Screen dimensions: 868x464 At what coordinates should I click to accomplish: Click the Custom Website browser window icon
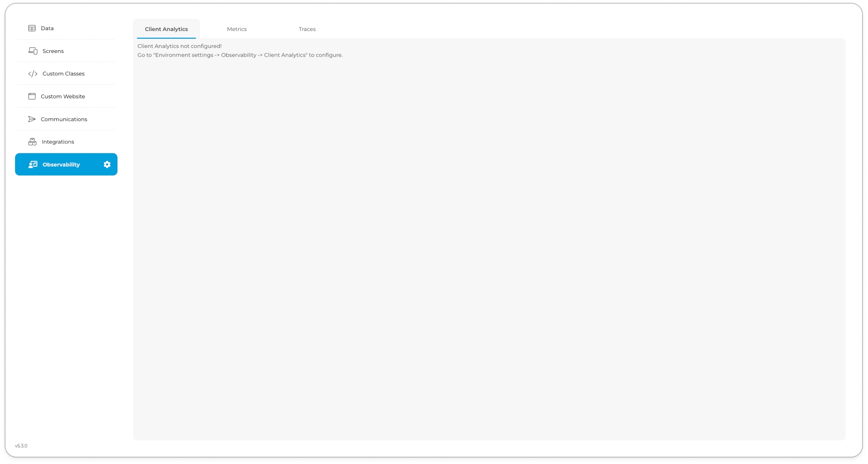coord(32,96)
